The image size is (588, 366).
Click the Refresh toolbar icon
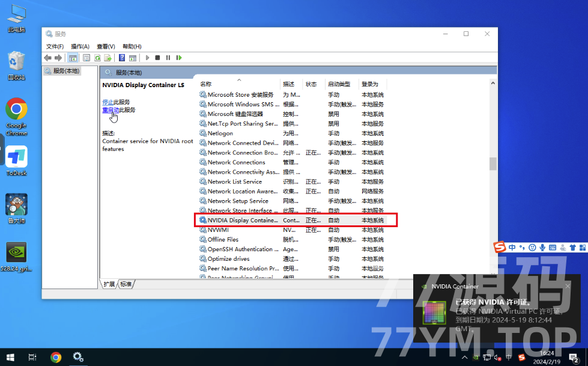(x=97, y=58)
